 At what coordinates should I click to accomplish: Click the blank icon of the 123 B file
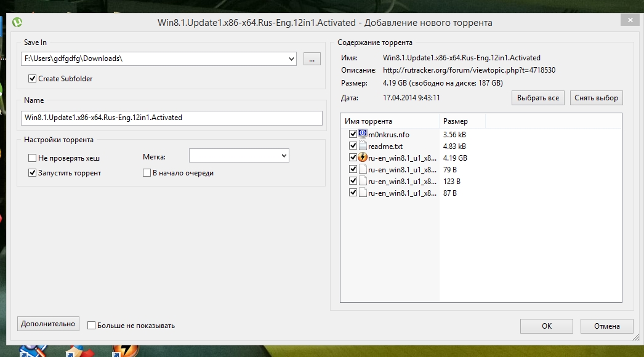click(363, 181)
